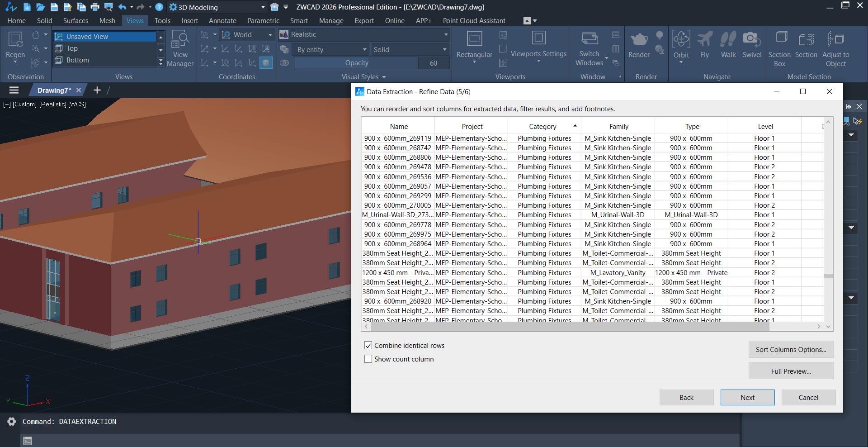Open the World coordinate system dropdown

pyautogui.click(x=247, y=34)
